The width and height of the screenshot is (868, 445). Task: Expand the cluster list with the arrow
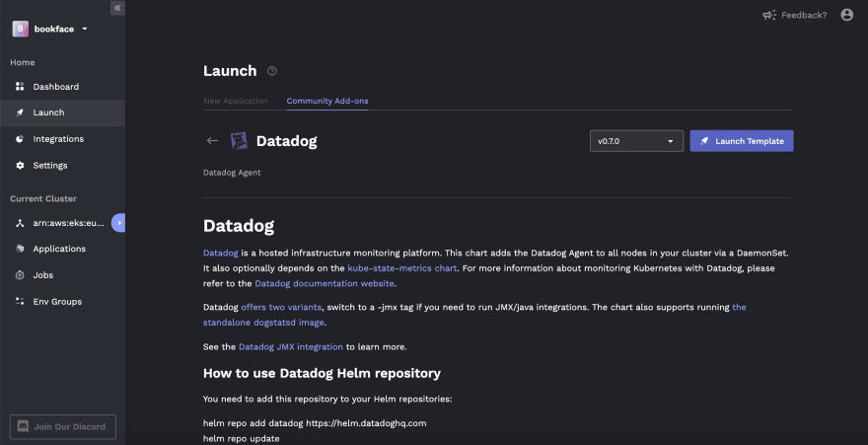(119, 223)
